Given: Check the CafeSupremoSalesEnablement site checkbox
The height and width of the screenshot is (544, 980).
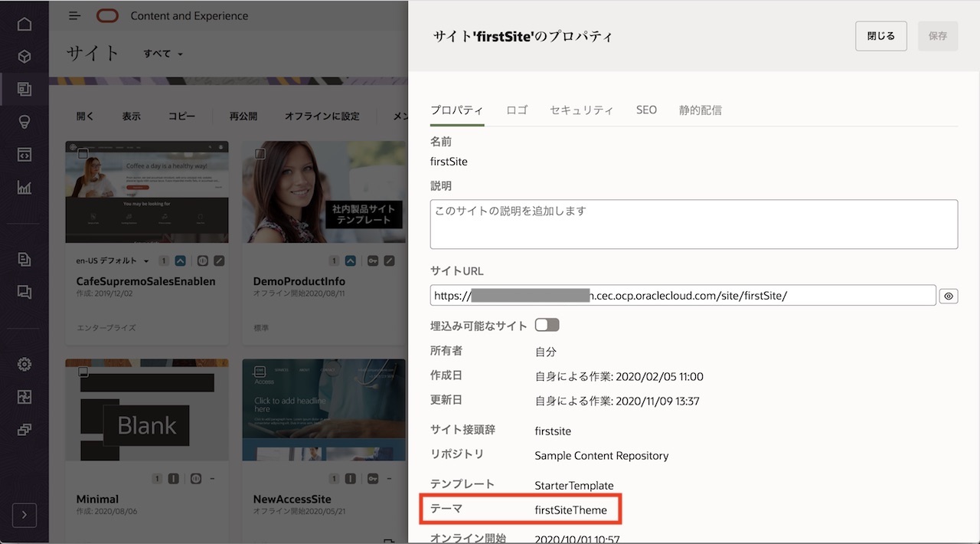Looking at the screenshot, I should click(x=83, y=154).
